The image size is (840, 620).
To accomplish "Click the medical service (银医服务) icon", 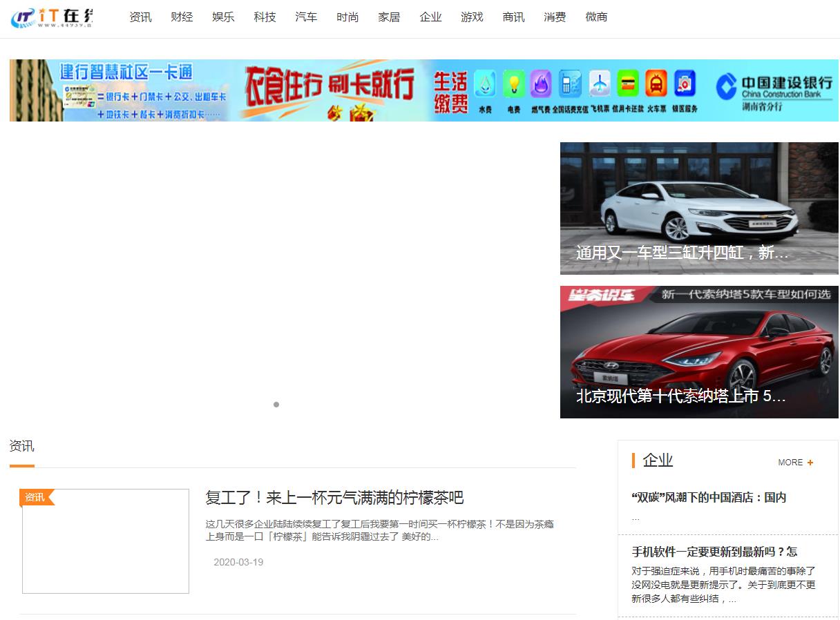I will coord(685,84).
